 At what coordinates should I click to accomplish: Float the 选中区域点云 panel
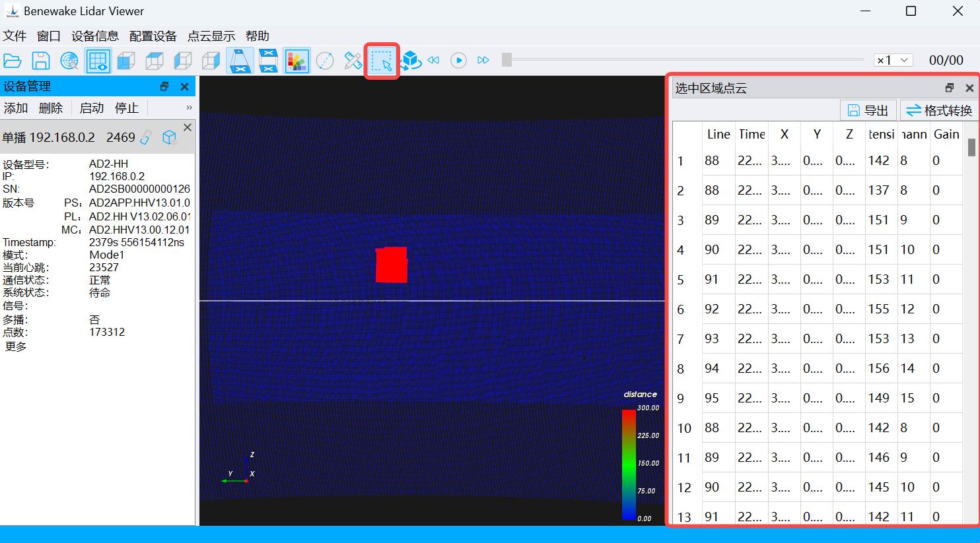click(950, 88)
